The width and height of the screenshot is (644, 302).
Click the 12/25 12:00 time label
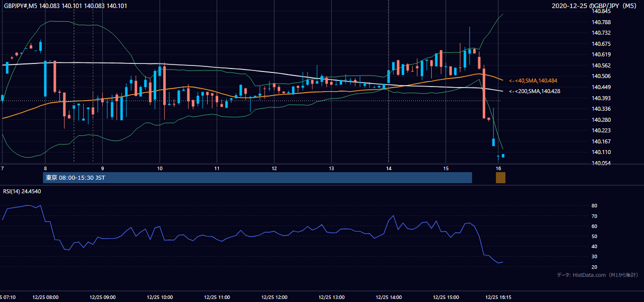pyautogui.click(x=274, y=297)
